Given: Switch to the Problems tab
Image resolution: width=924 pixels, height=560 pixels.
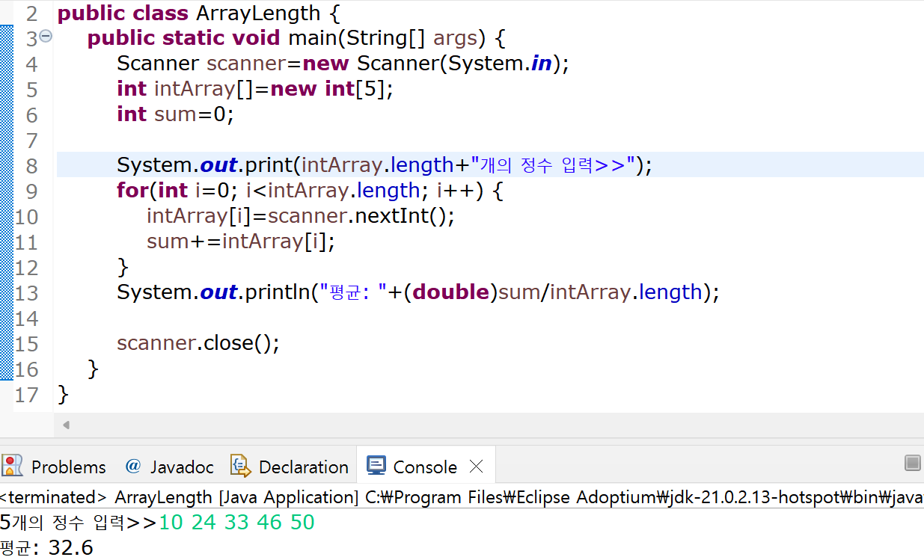Looking at the screenshot, I should coord(55,467).
